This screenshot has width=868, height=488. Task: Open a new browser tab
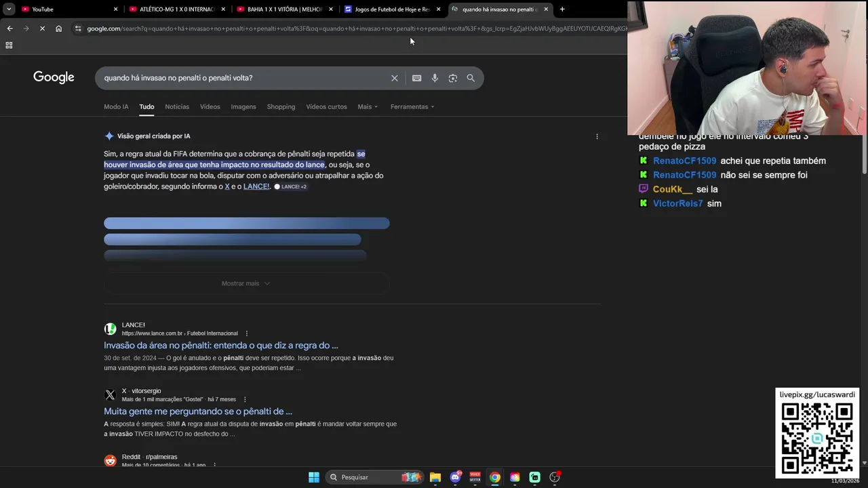pos(562,9)
